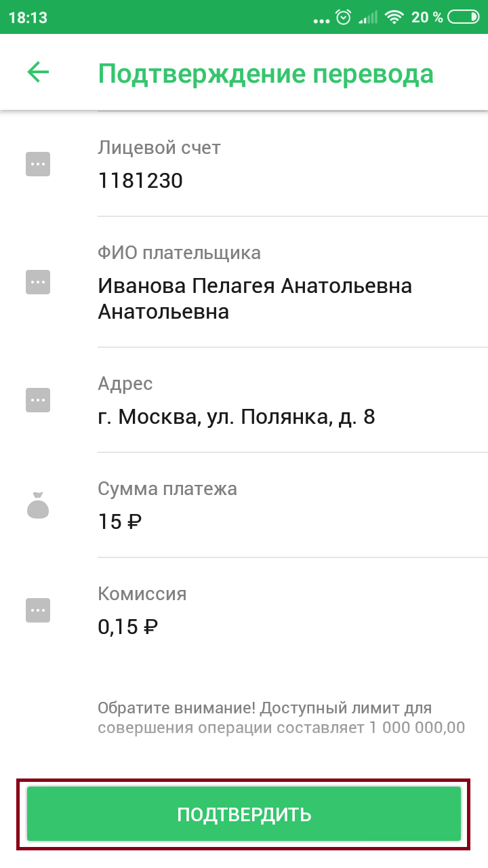
Task: Tap the Обратите внимание limit notice
Action: pos(281,718)
